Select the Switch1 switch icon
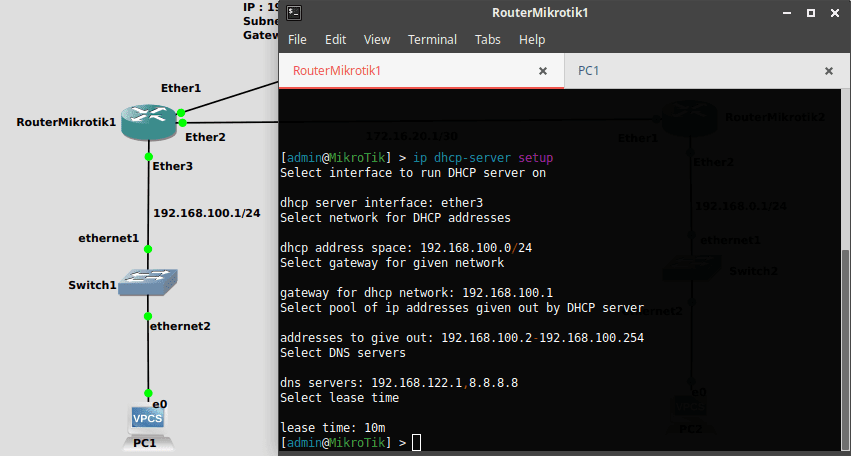Screen dimensions: 851x456 click(148, 282)
